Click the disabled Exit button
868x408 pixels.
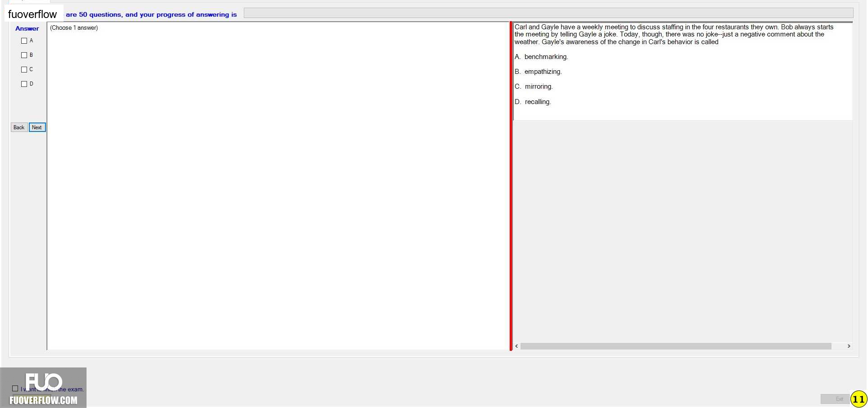(x=835, y=399)
